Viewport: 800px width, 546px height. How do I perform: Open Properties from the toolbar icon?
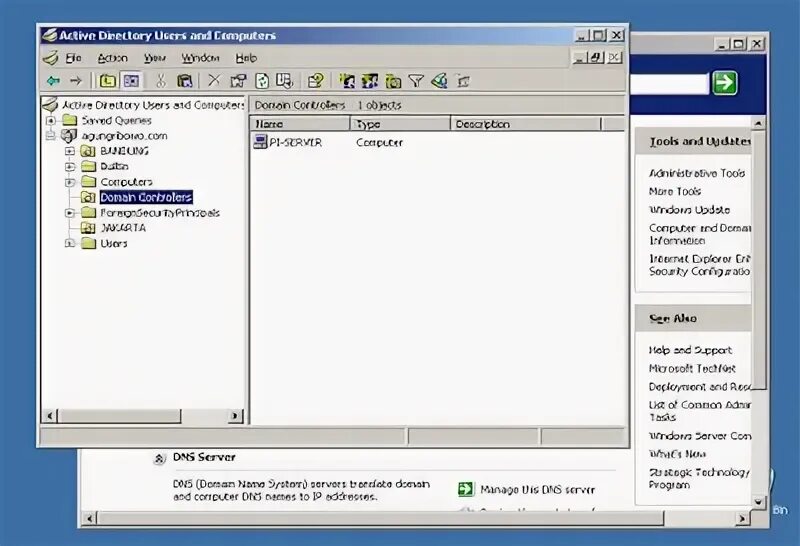click(238, 81)
